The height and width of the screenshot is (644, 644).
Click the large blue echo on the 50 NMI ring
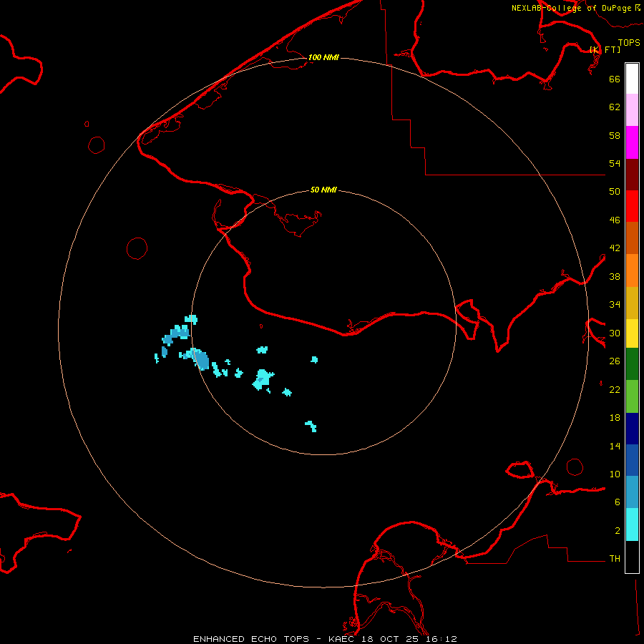coord(200,358)
